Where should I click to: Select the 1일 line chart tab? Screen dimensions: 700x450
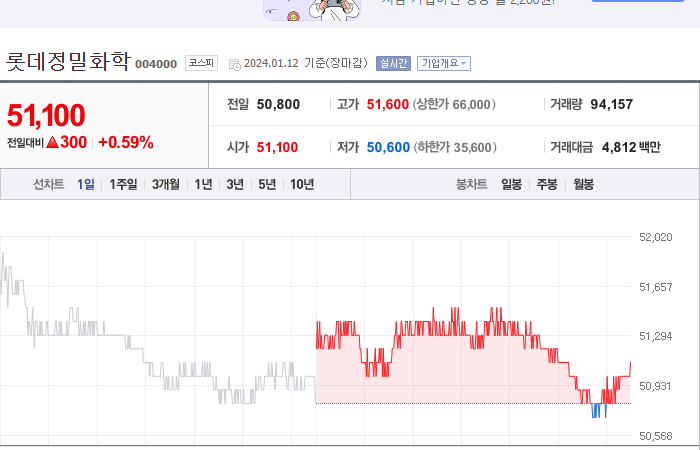point(86,184)
